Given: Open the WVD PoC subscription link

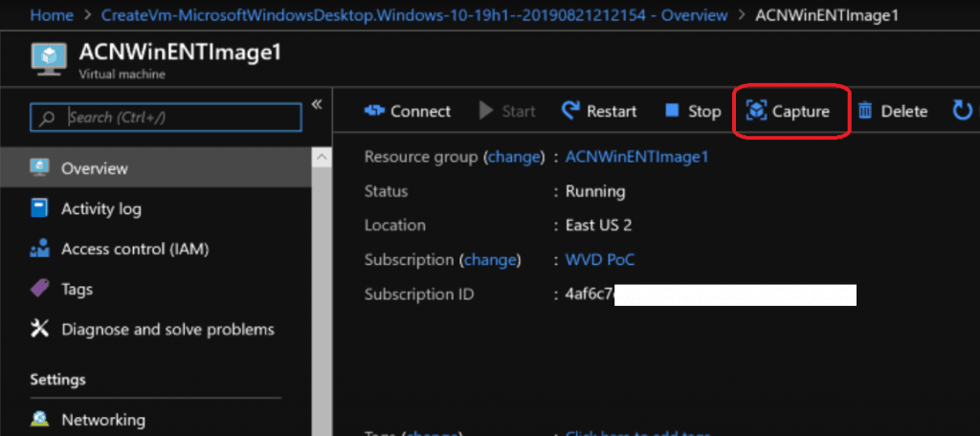Looking at the screenshot, I should pos(600,260).
